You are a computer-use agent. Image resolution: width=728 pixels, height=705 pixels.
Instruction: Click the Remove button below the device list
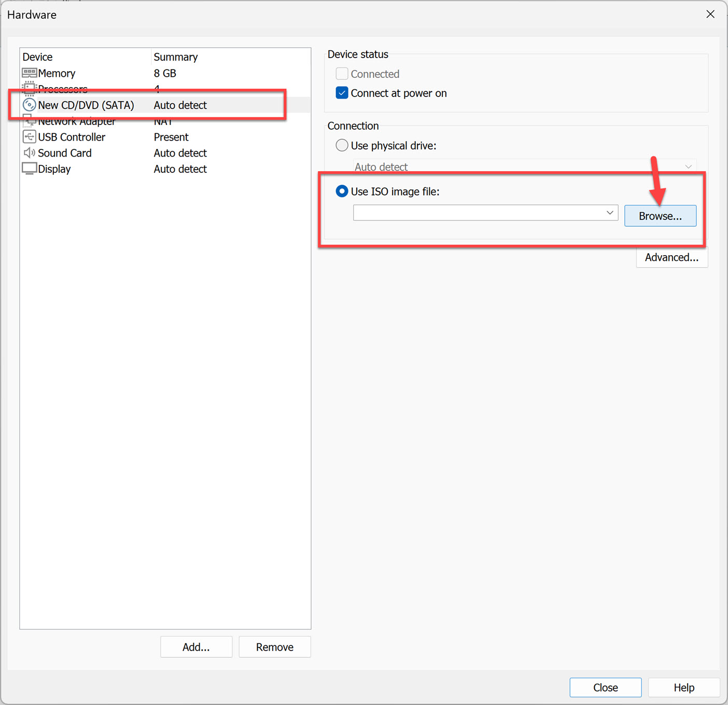pyautogui.click(x=274, y=646)
